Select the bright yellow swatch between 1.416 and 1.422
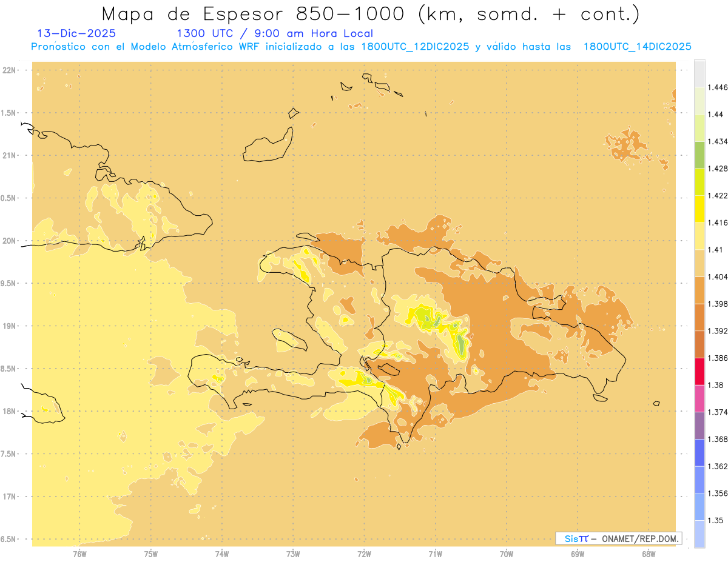Image resolution: width=728 pixels, height=562 pixels. tap(699, 209)
